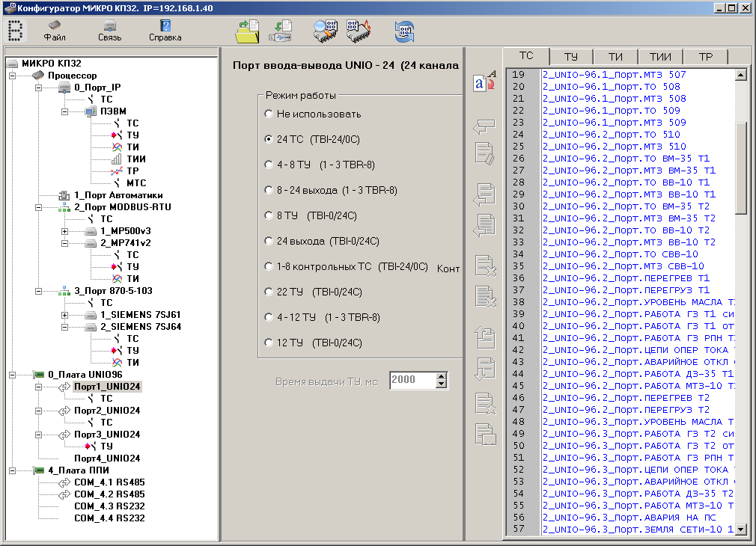The image size is (756, 546).
Task: Select 'Не использовать' mode option
Action: 269,114
